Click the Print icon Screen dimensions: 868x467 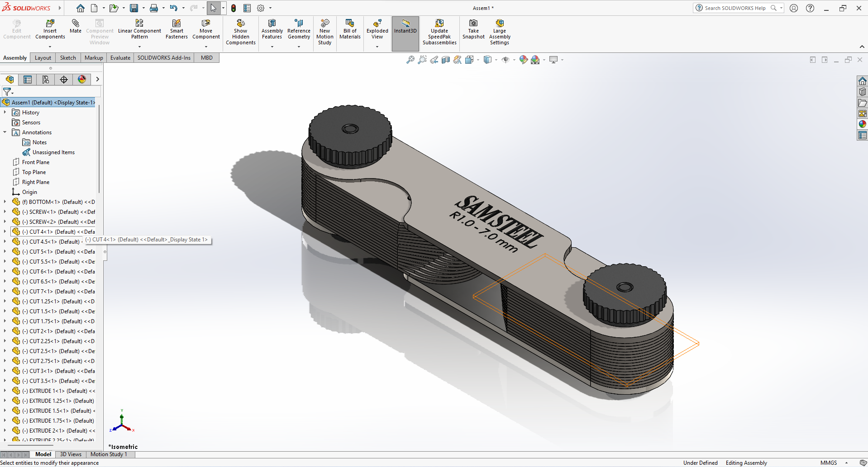coord(154,8)
